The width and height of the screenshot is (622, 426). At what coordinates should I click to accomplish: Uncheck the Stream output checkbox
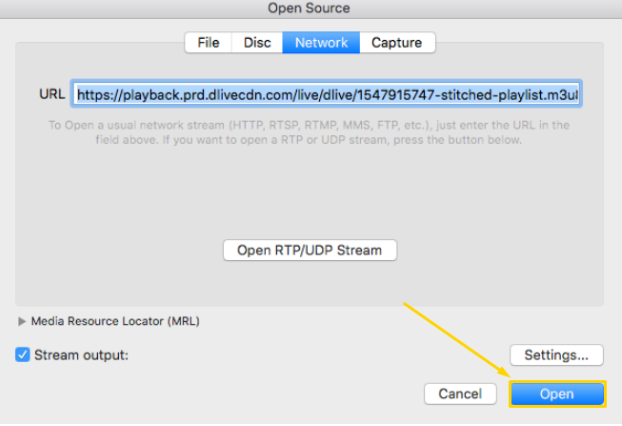(23, 355)
